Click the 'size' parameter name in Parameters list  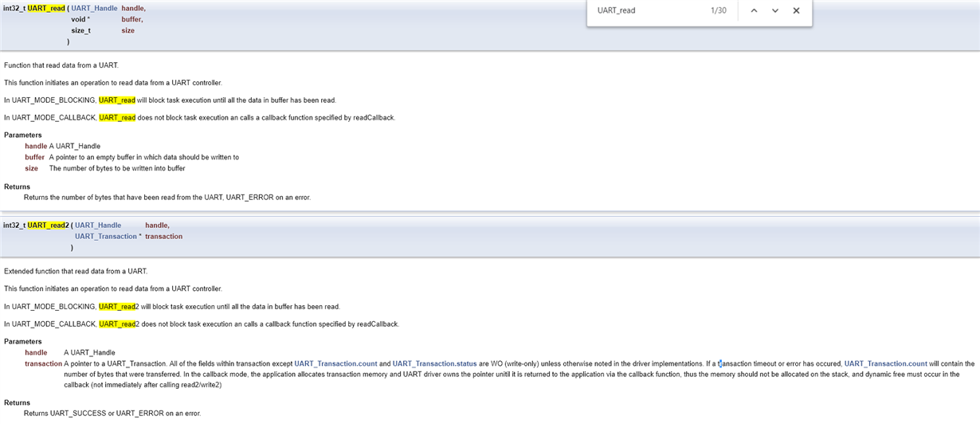coord(31,168)
